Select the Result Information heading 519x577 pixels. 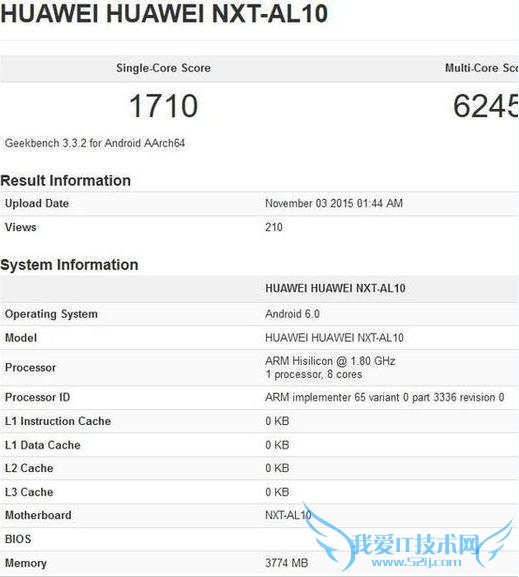pos(66,181)
